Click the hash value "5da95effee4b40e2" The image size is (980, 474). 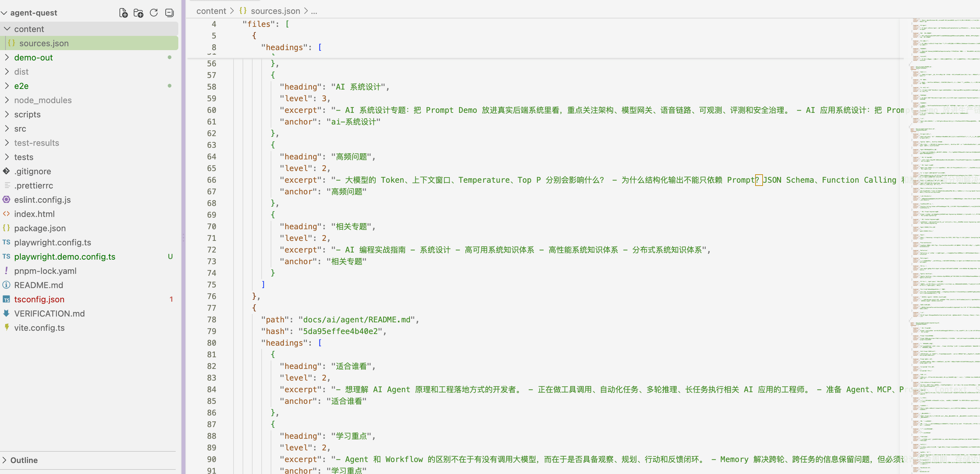tap(340, 331)
